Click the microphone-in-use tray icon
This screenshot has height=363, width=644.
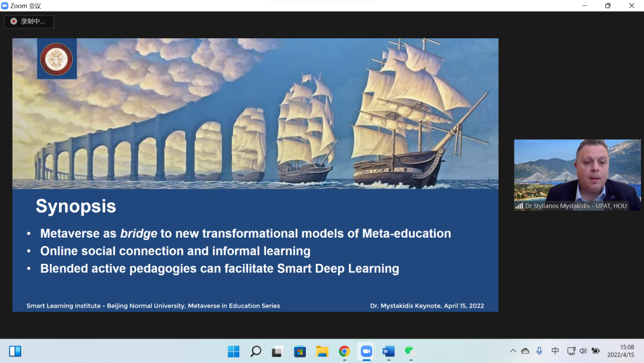click(540, 351)
